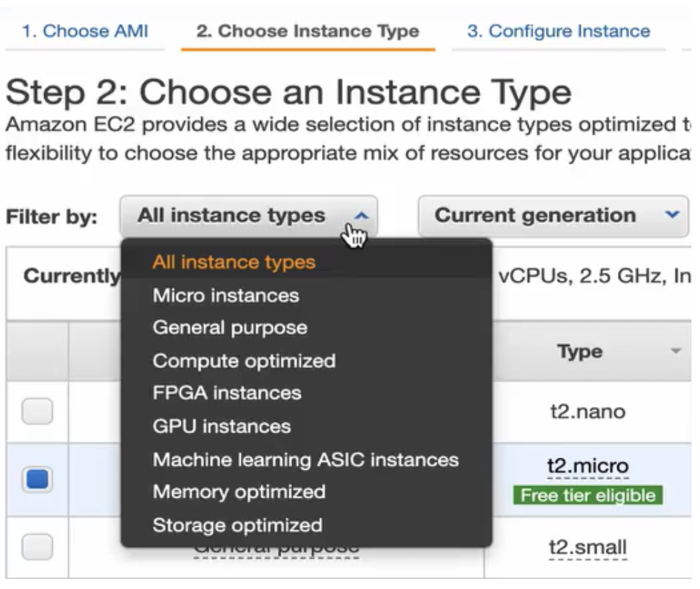The height and width of the screenshot is (589, 700).
Task: Uncheck the selected t2.micro row checkbox
Action: 37,478
